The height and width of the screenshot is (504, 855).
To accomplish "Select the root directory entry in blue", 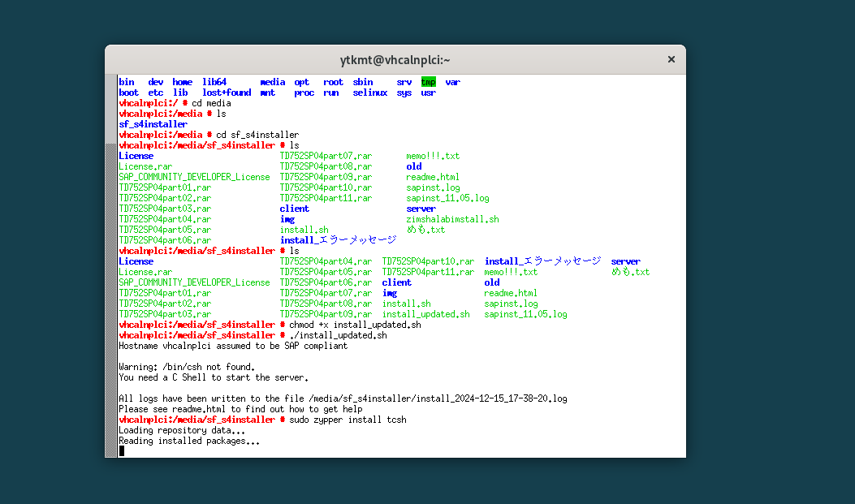I will click(x=333, y=82).
